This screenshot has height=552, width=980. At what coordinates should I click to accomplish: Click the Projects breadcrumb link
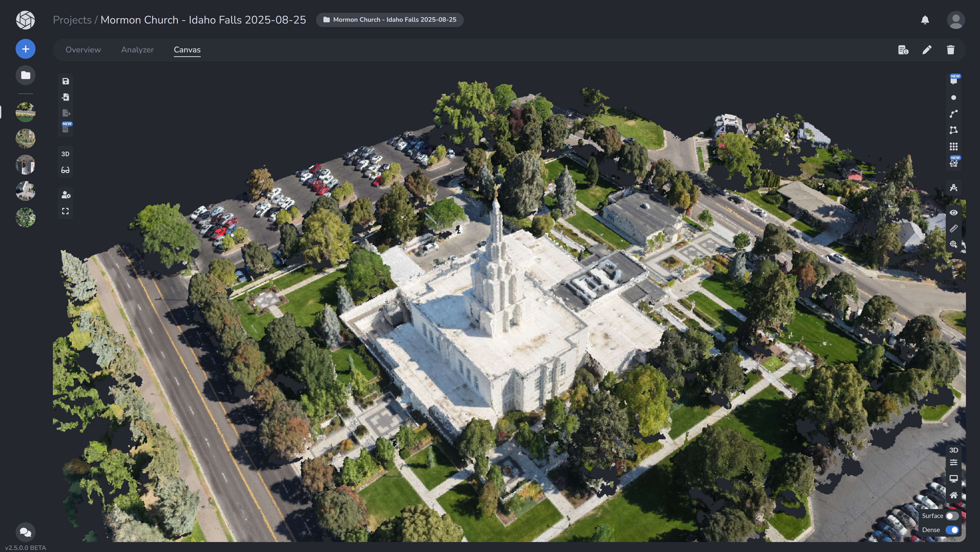point(72,20)
